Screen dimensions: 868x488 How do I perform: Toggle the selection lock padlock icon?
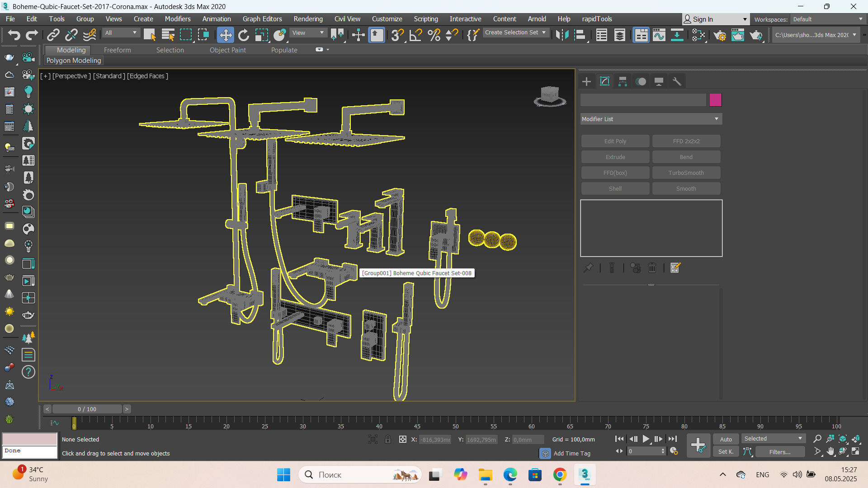tap(388, 439)
